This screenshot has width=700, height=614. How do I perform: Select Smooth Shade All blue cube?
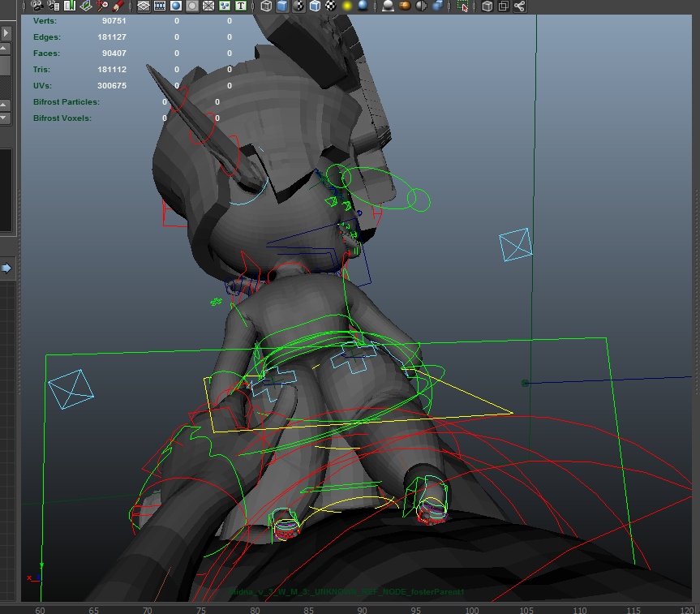282,6
